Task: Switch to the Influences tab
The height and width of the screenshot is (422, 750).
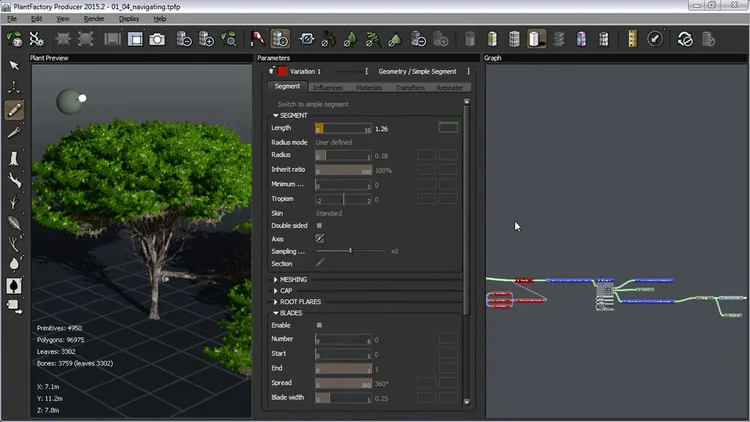Action: coord(328,88)
